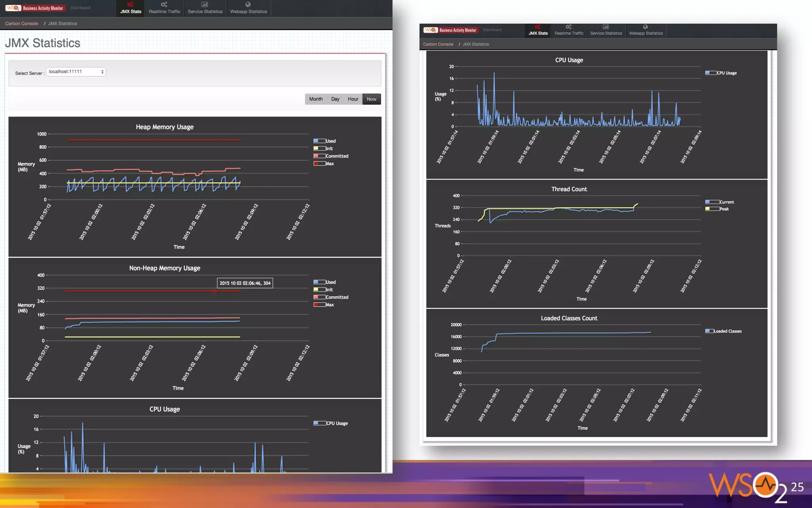Open the Carbon Console breadcrumb link
Viewport: 812px width, 508px height.
[x=21, y=23]
